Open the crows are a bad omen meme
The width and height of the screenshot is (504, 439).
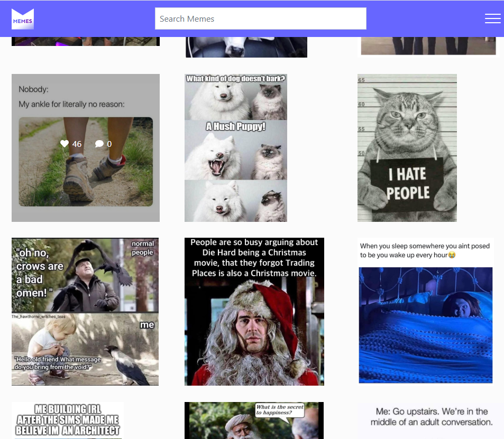pos(85,312)
